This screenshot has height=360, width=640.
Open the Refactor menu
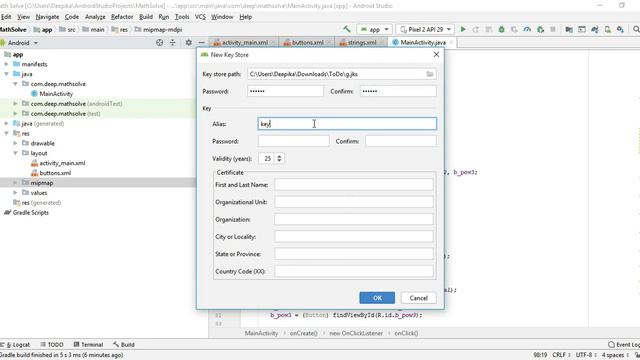click(122, 17)
